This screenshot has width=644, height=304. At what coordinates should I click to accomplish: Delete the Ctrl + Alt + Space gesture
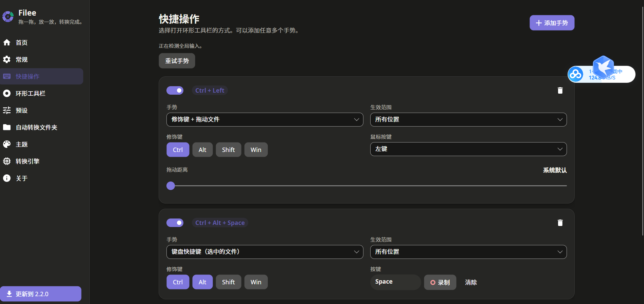pos(560,223)
